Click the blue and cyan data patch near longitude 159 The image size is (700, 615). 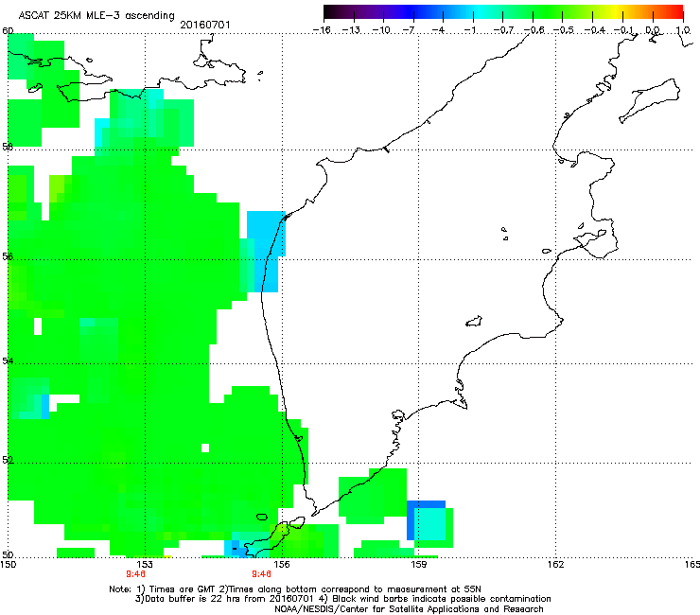(x=427, y=520)
